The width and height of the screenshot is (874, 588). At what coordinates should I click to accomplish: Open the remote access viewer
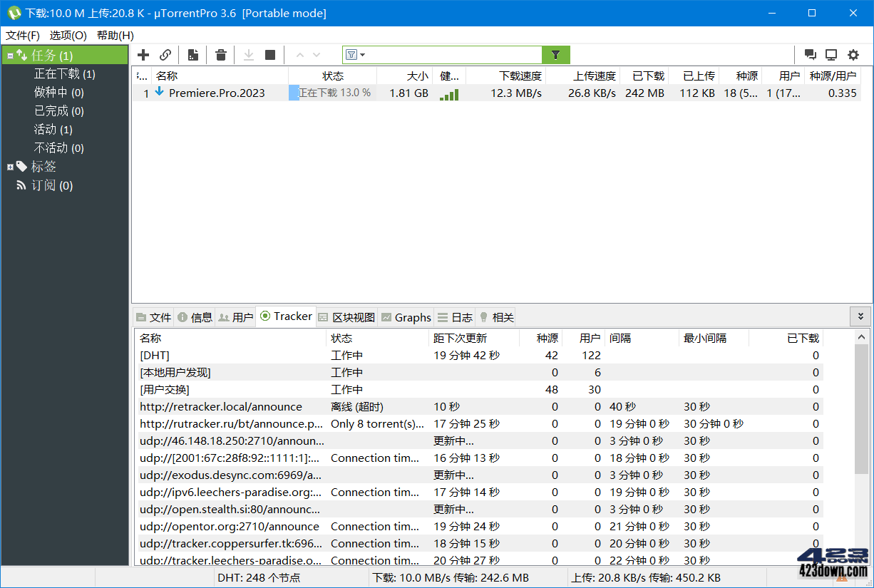[x=831, y=54]
